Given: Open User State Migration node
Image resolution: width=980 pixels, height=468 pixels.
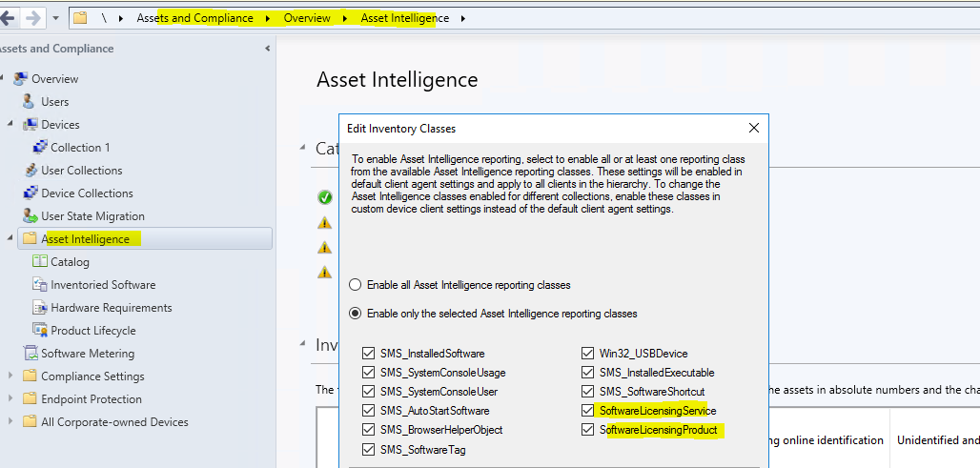Looking at the screenshot, I should point(92,216).
